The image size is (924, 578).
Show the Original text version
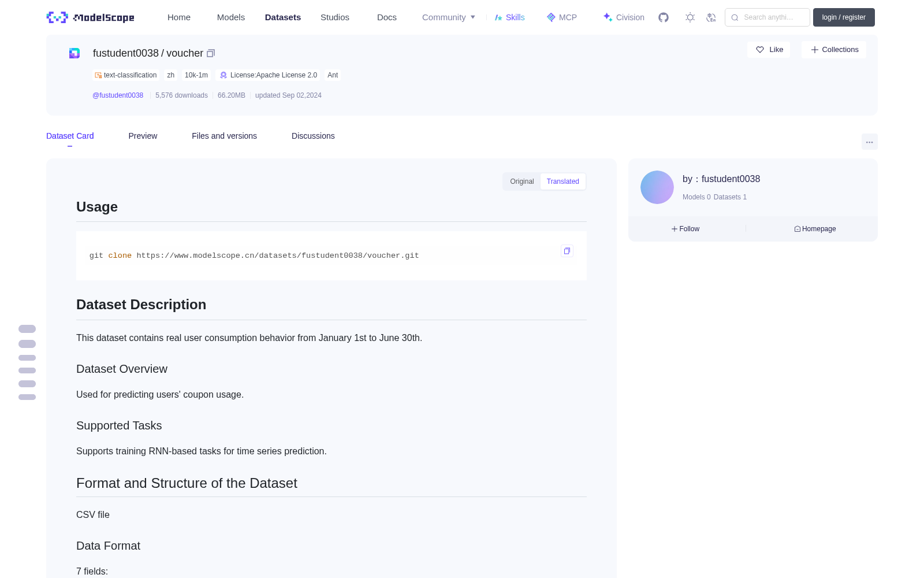[522, 181]
